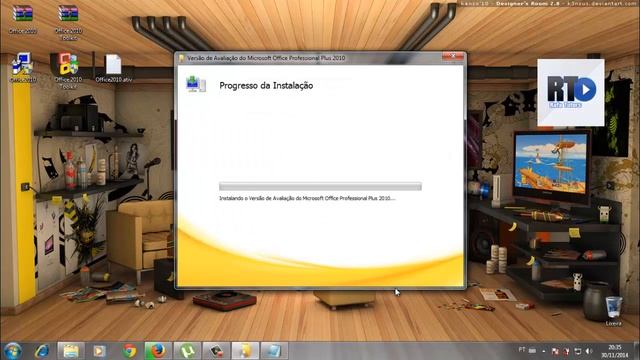Switch to uTorrent on the taskbar
The width and height of the screenshot is (640, 360).
pos(187,351)
